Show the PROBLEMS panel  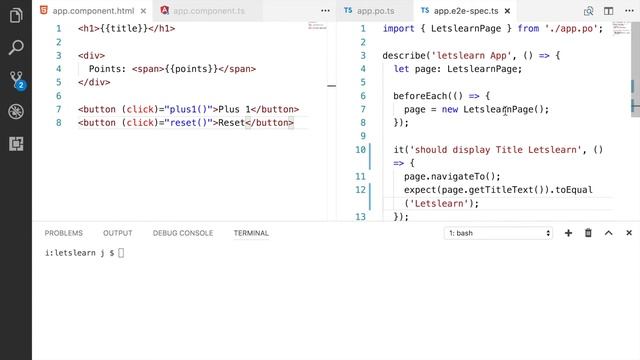(64, 233)
